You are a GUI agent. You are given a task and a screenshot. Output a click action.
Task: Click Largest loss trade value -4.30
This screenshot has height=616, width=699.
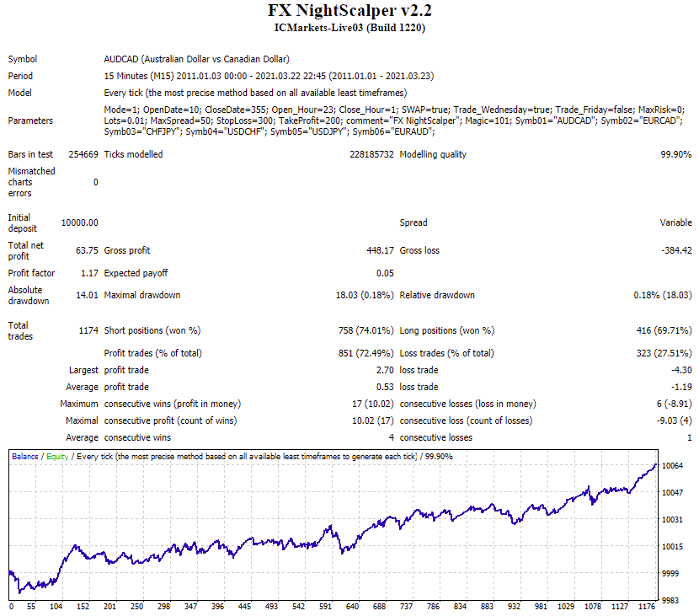(681, 370)
